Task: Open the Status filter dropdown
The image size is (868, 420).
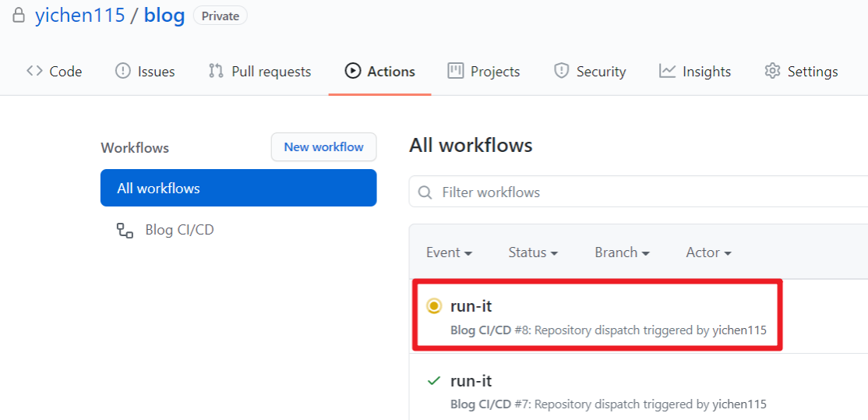Action: point(533,252)
